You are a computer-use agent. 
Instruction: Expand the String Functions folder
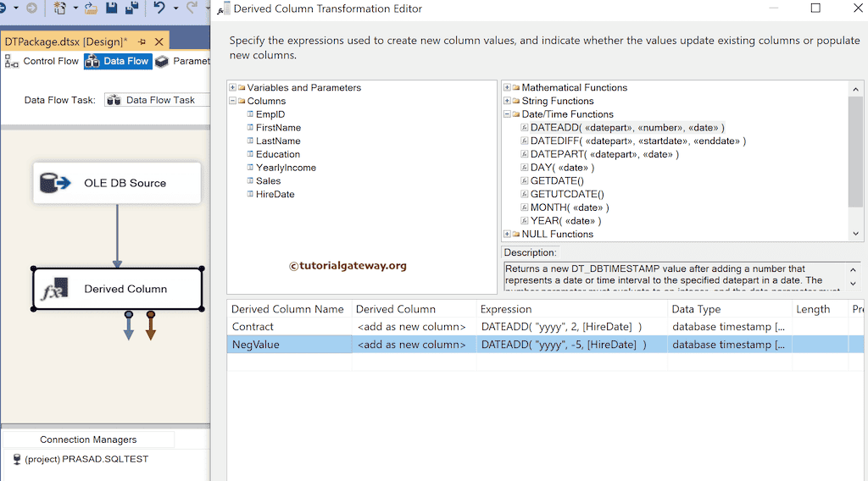[x=507, y=101]
